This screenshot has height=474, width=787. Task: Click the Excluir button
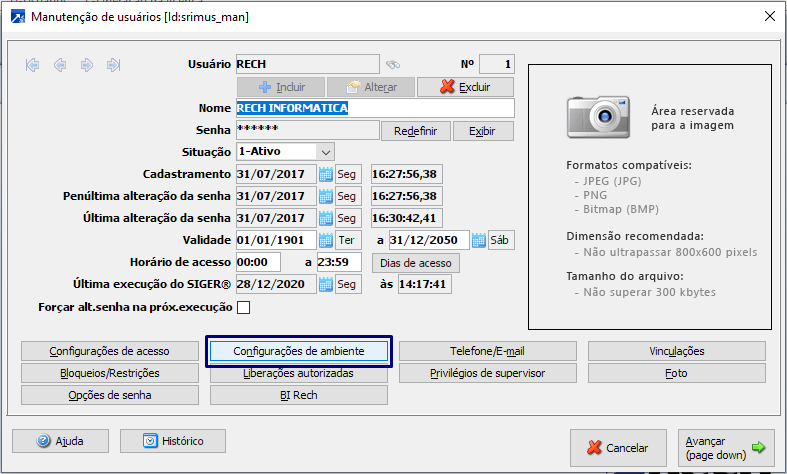click(x=465, y=87)
